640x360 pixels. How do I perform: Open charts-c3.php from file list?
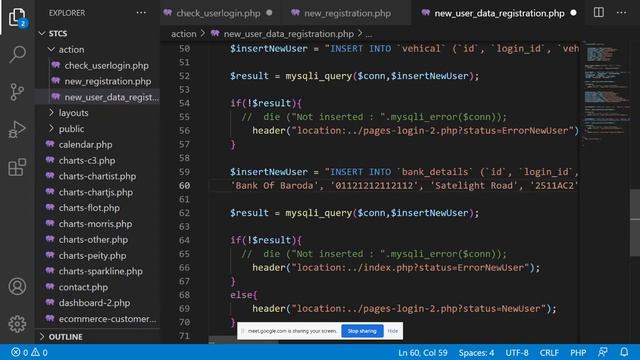87,160
